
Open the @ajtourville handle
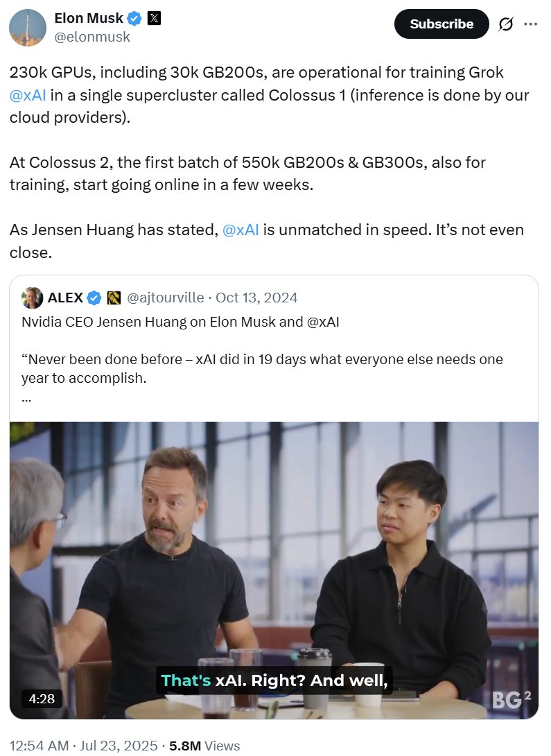click(165, 298)
